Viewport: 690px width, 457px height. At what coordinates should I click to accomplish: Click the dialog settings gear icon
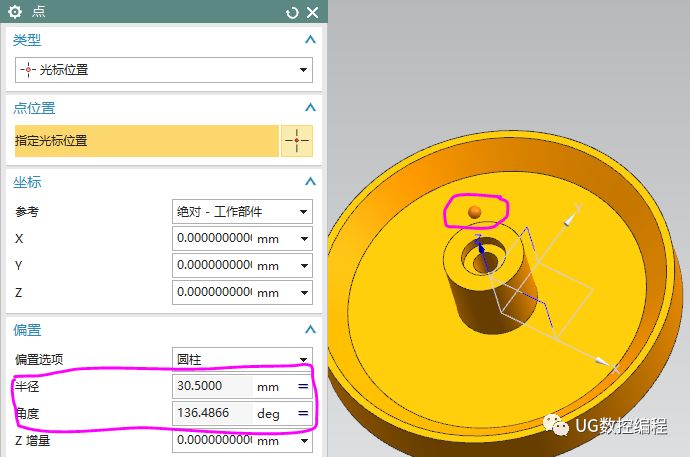[x=12, y=12]
